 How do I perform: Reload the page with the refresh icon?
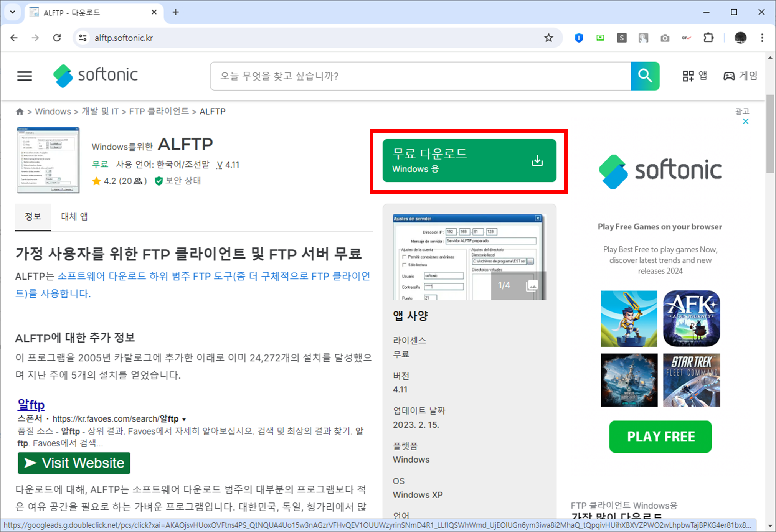[x=57, y=38]
